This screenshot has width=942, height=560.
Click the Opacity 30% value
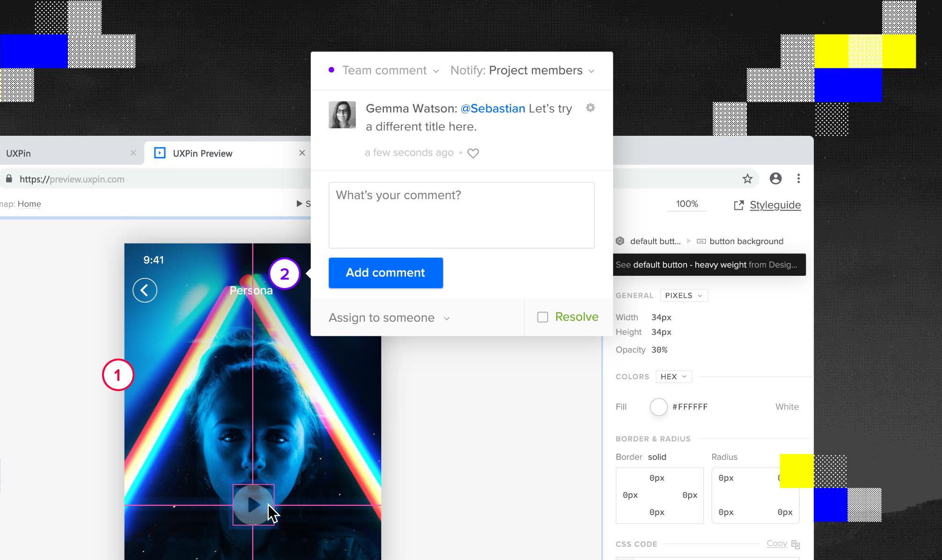coord(659,350)
